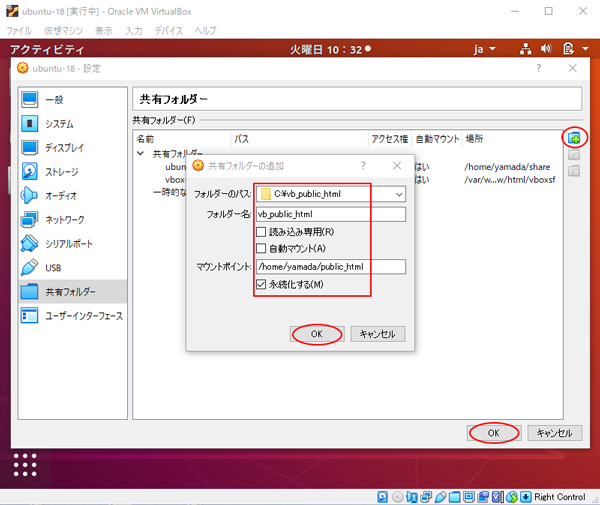Screen dimensions: 600x505
Task: Click the フォルダー名 input field
Action: coord(331,214)
